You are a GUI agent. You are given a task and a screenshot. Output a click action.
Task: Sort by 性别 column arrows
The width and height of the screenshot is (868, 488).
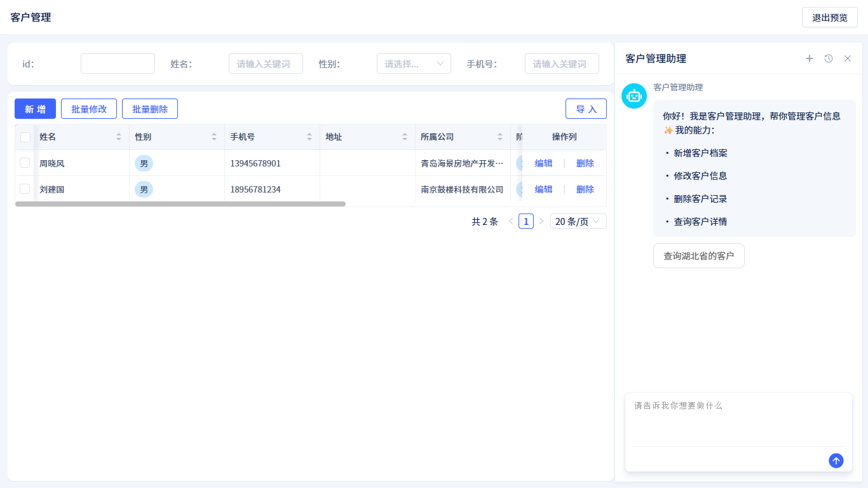(x=214, y=137)
